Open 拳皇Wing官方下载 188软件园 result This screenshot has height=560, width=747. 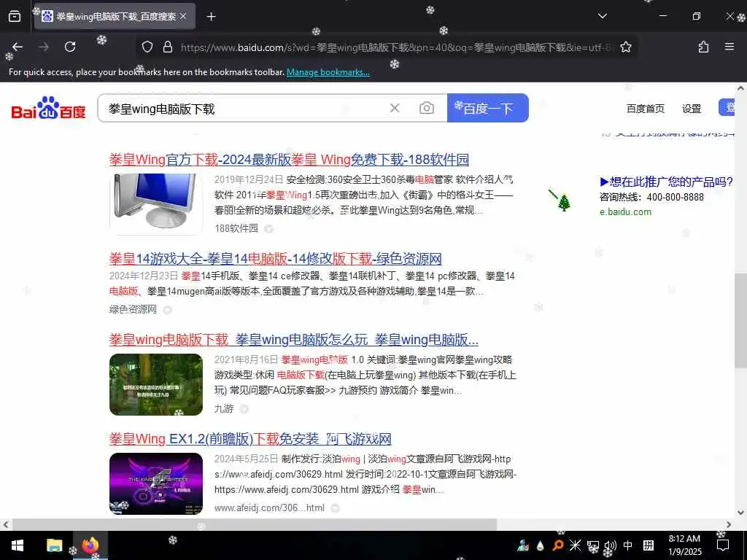click(289, 160)
